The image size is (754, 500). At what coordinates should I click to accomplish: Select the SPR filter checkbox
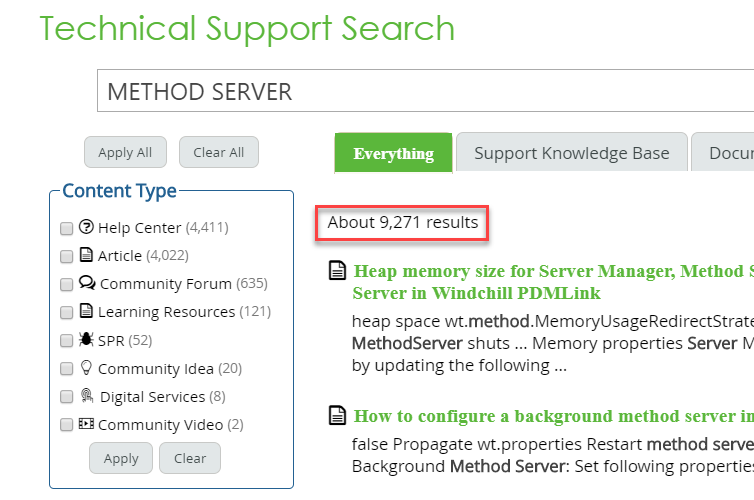pyautogui.click(x=67, y=340)
